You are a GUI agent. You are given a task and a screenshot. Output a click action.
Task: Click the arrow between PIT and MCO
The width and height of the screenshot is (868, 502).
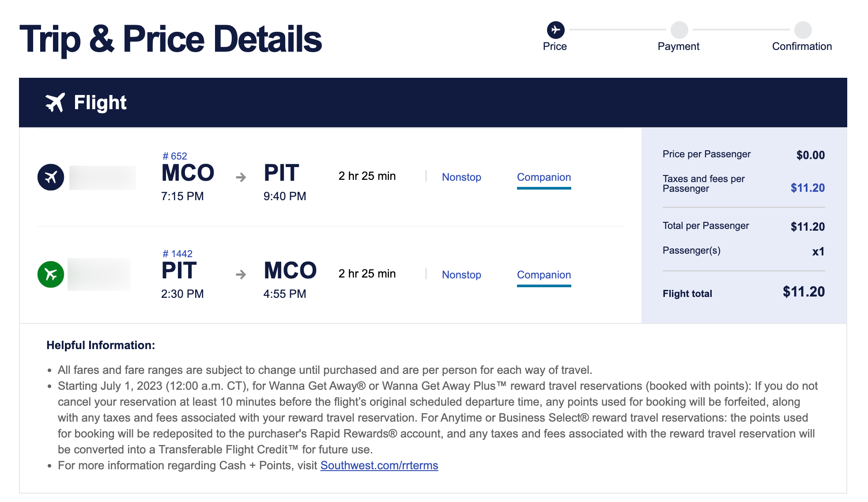(x=240, y=274)
